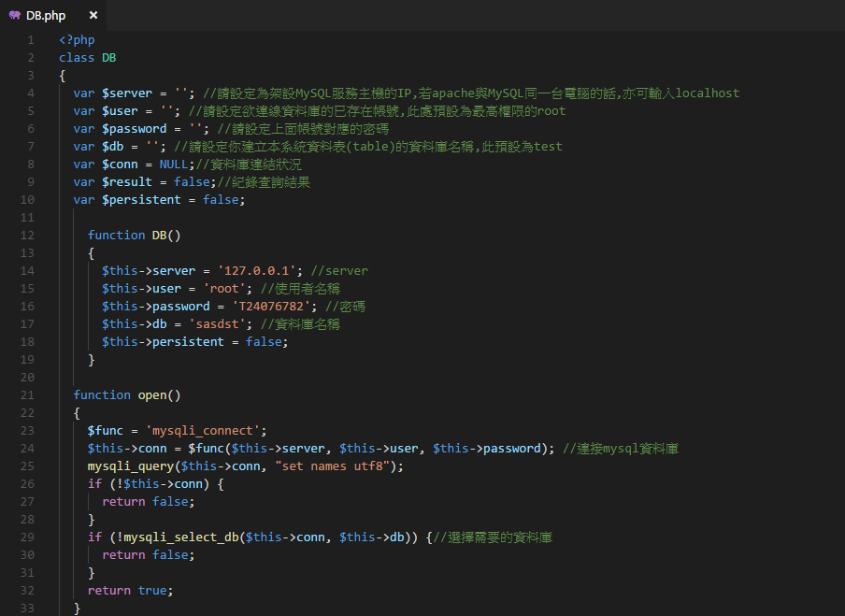
Task: Click the '//server' comment on line 14
Action: (339, 271)
